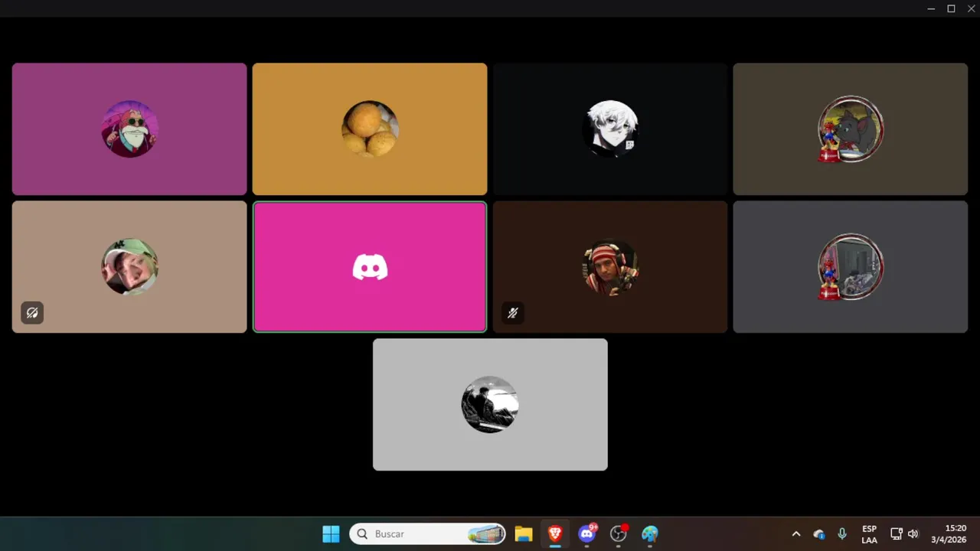Open the clock showing 15:20
This screenshot has width=980, height=551.
949,533
